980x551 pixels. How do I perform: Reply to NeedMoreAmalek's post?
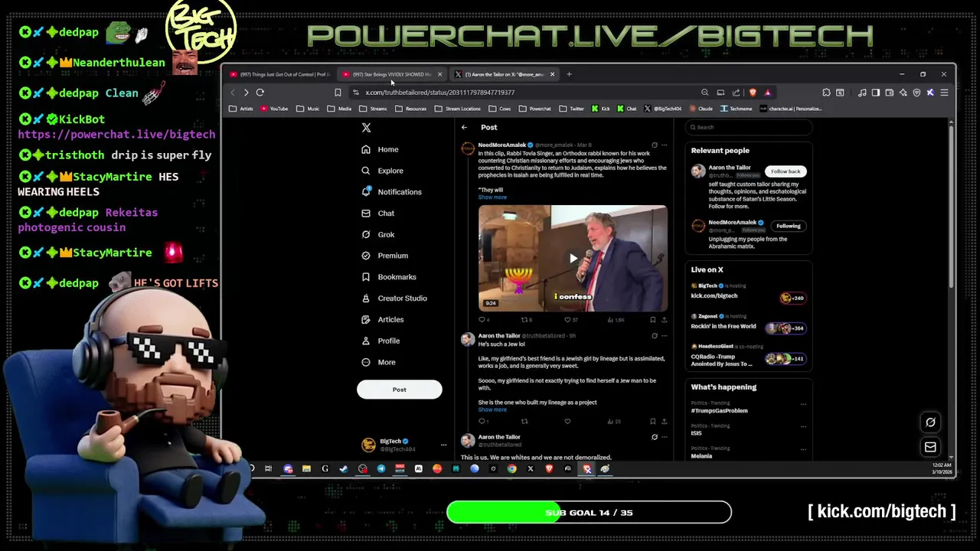click(x=483, y=320)
